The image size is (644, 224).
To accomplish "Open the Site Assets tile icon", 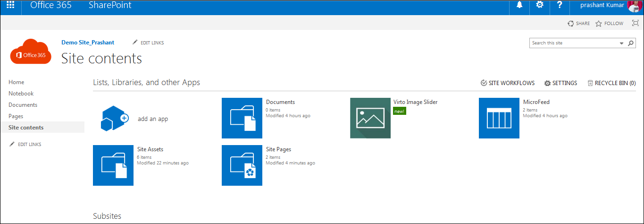I will [113, 165].
